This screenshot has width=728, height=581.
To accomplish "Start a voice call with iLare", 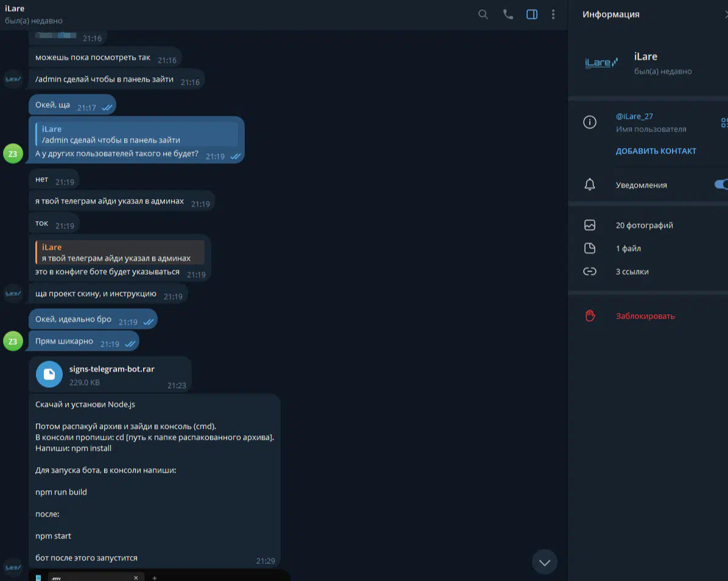I will pyautogui.click(x=508, y=15).
